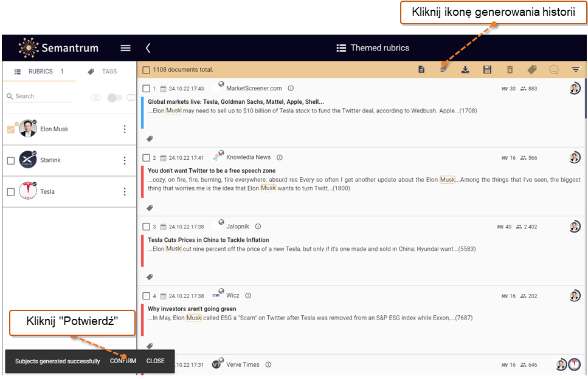This screenshot has width=588, height=379.
Task: Open the Themed rubrics title menu
Action: click(x=373, y=48)
